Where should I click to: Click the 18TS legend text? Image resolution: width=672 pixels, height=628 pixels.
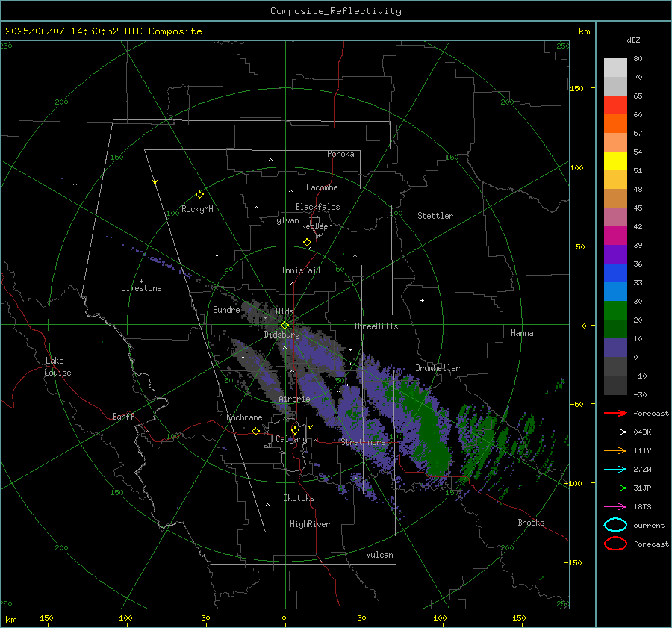[x=642, y=507]
